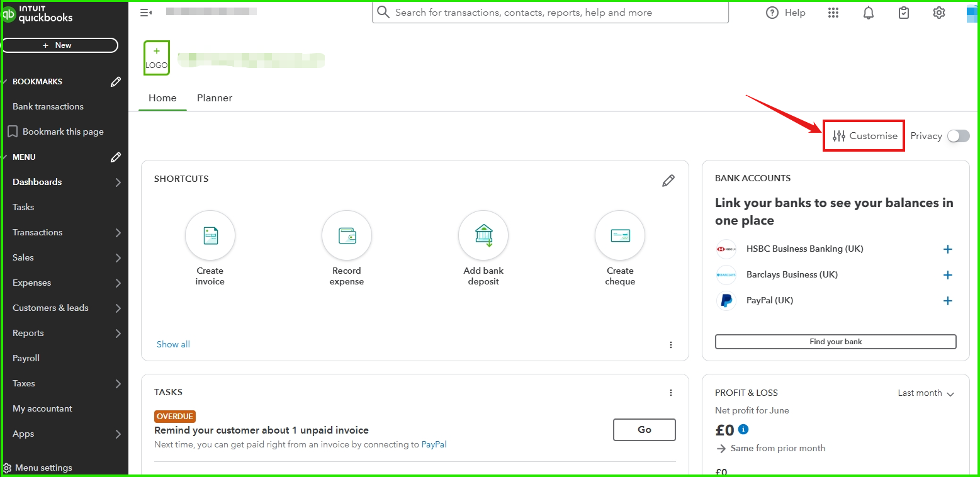The image size is (980, 477).
Task: Open My accountant in the sidebar
Action: pyautogui.click(x=42, y=408)
